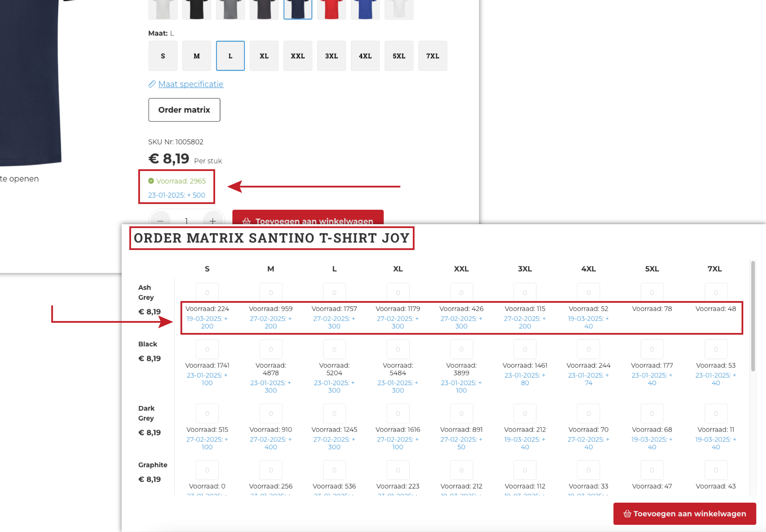Click Ash Grey size M quantity field
This screenshot has width=766, height=532.
(x=271, y=292)
